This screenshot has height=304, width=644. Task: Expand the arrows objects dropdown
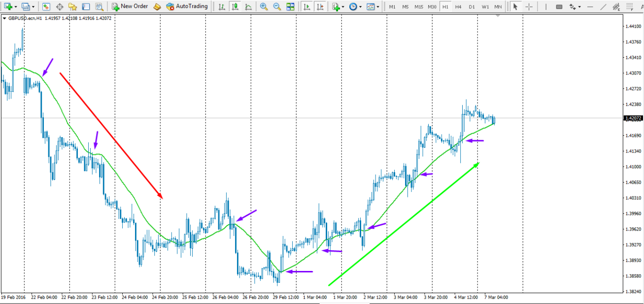pos(579,7)
